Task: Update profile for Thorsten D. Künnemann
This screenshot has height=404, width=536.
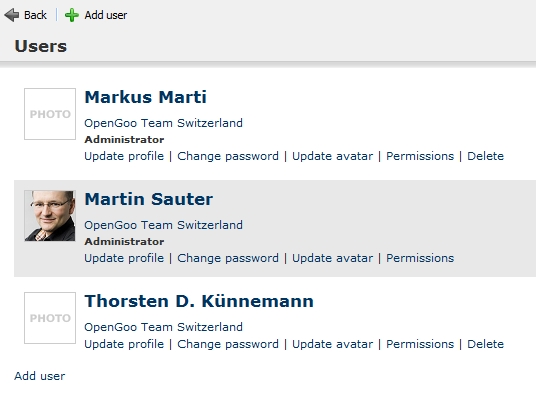Action: tap(124, 344)
